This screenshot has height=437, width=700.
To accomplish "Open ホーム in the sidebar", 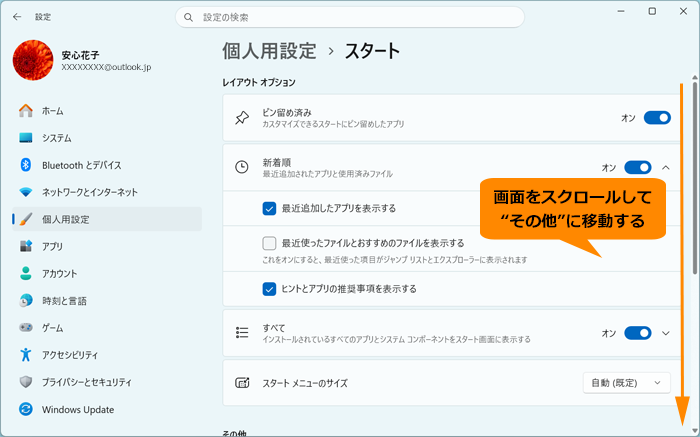I will pyautogui.click(x=107, y=111).
